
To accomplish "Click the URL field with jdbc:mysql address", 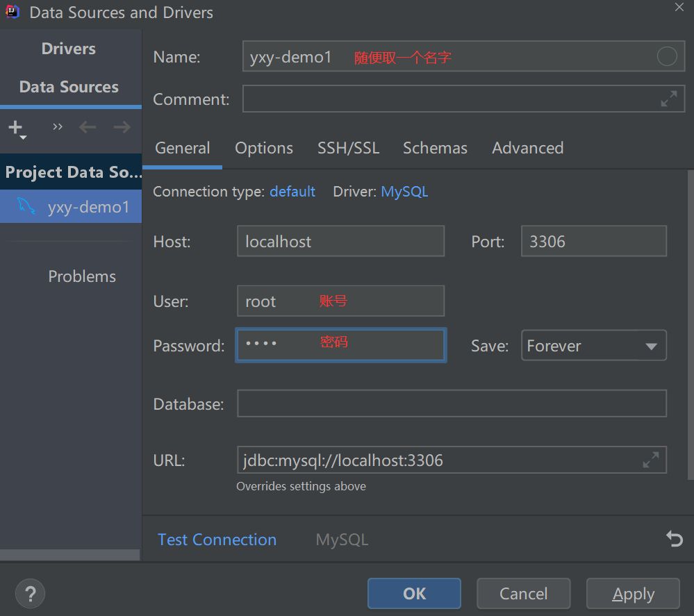I will click(452, 460).
